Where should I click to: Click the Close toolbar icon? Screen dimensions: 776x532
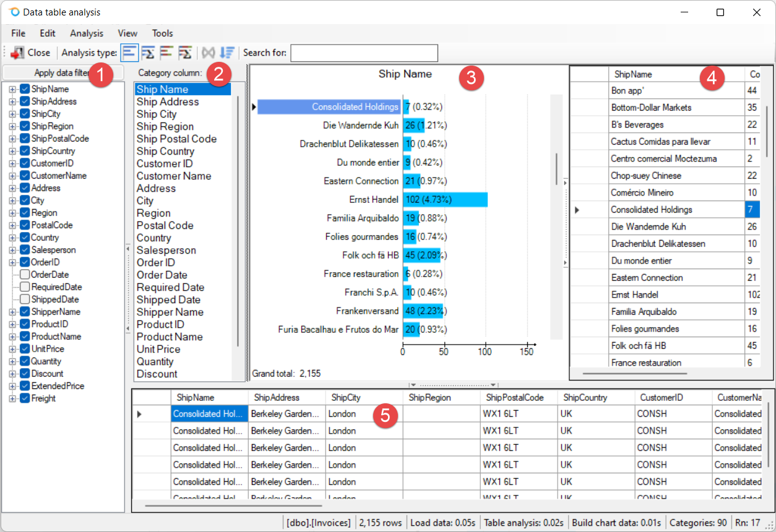17,53
